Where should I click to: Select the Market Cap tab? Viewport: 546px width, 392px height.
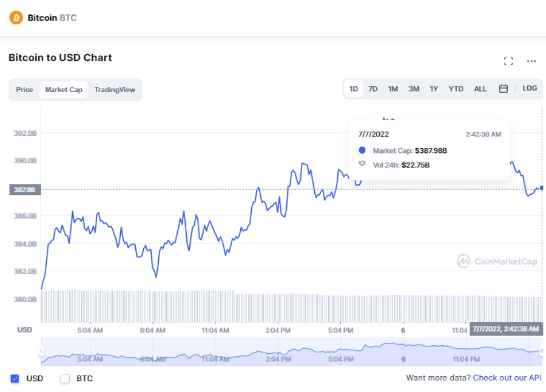click(x=64, y=90)
